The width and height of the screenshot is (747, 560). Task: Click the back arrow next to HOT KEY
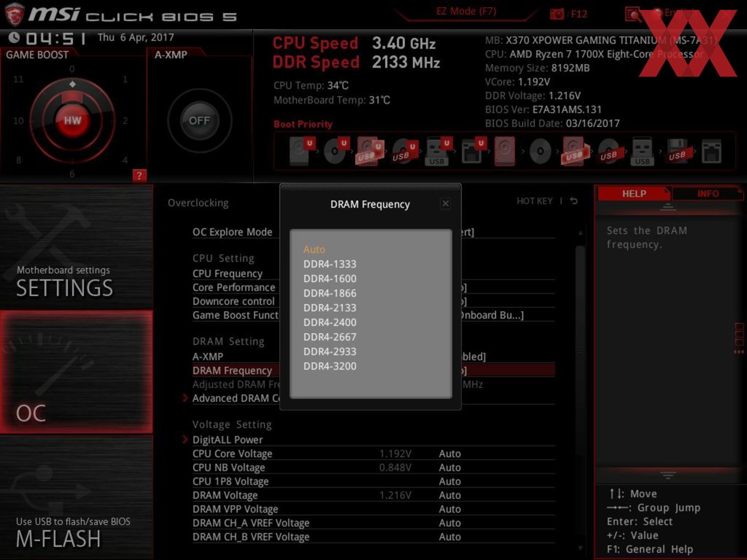[x=574, y=201]
